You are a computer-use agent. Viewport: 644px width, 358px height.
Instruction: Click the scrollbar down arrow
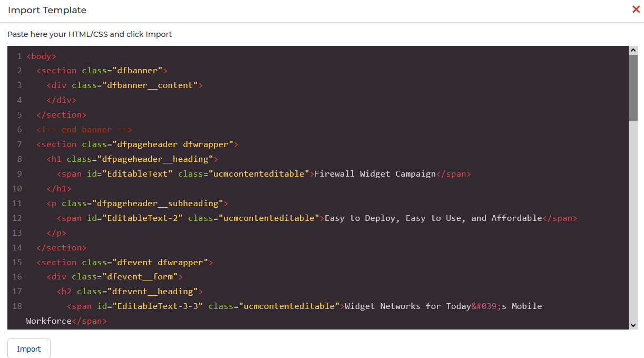click(x=633, y=325)
